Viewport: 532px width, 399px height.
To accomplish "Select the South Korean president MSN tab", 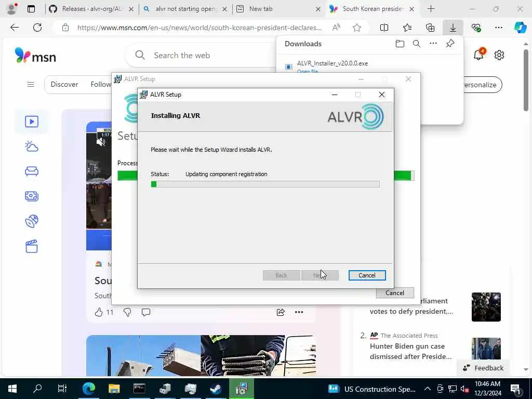I will click(372, 9).
